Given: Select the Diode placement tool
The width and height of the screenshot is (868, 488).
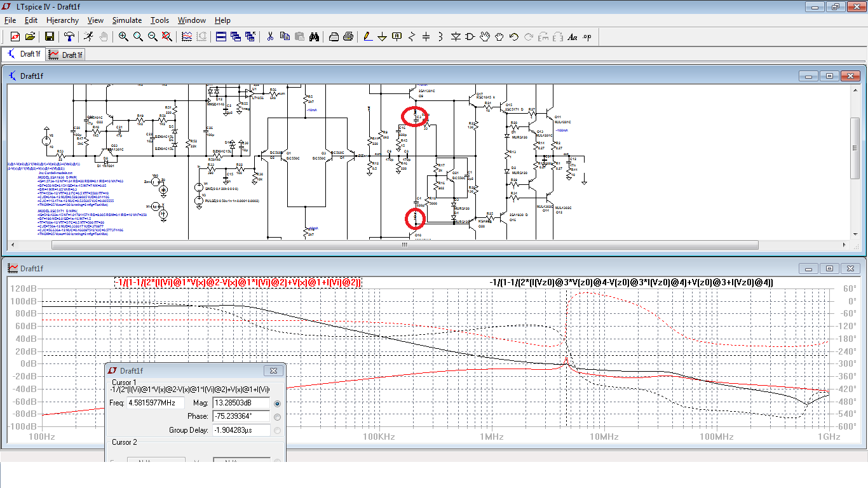Looking at the screenshot, I should click(x=456, y=37).
